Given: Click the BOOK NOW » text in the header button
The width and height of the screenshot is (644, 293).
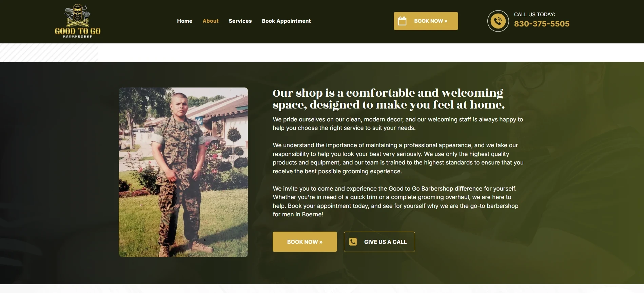Looking at the screenshot, I should [x=431, y=21].
